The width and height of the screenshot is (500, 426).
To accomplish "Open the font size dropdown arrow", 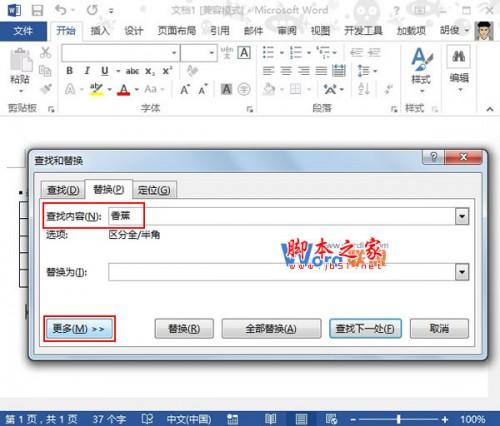I will 211,53.
